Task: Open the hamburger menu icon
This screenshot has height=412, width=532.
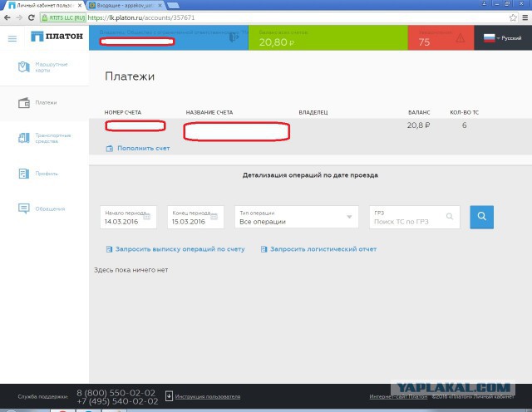Action: point(12,39)
